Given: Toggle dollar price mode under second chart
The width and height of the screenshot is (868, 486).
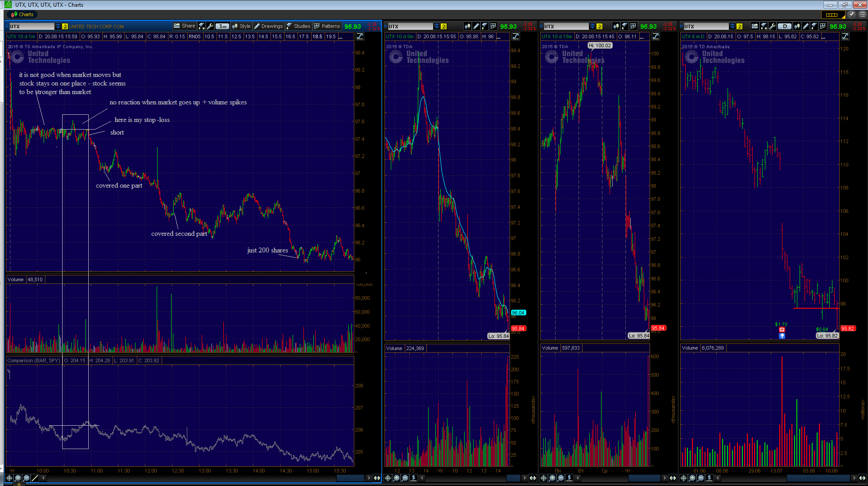Looking at the screenshot, I should click(413, 478).
